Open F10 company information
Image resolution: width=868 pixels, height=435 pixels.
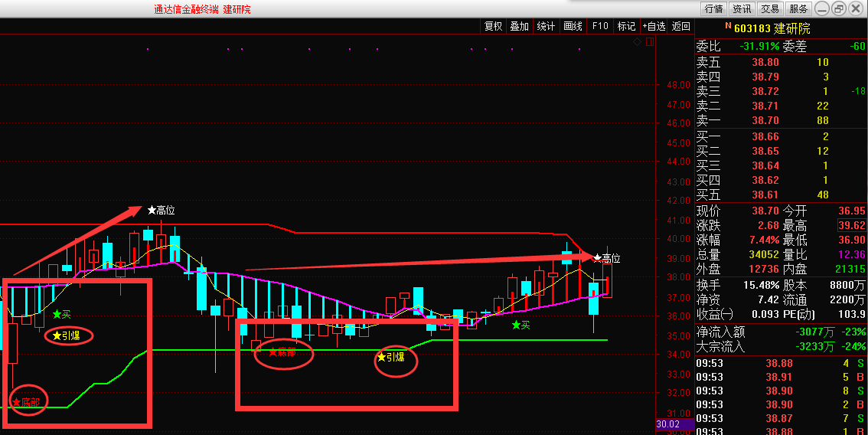pos(600,26)
